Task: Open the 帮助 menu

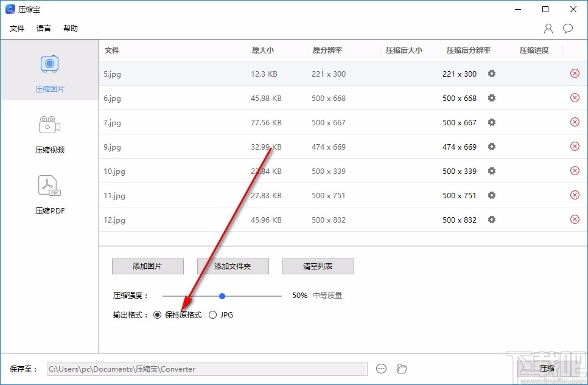Action: click(x=70, y=28)
